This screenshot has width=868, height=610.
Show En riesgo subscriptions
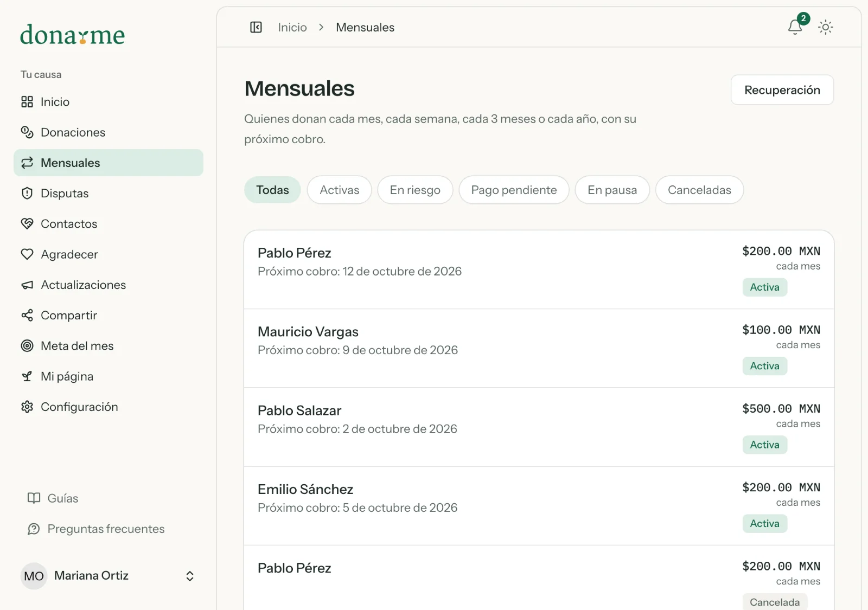click(x=415, y=190)
